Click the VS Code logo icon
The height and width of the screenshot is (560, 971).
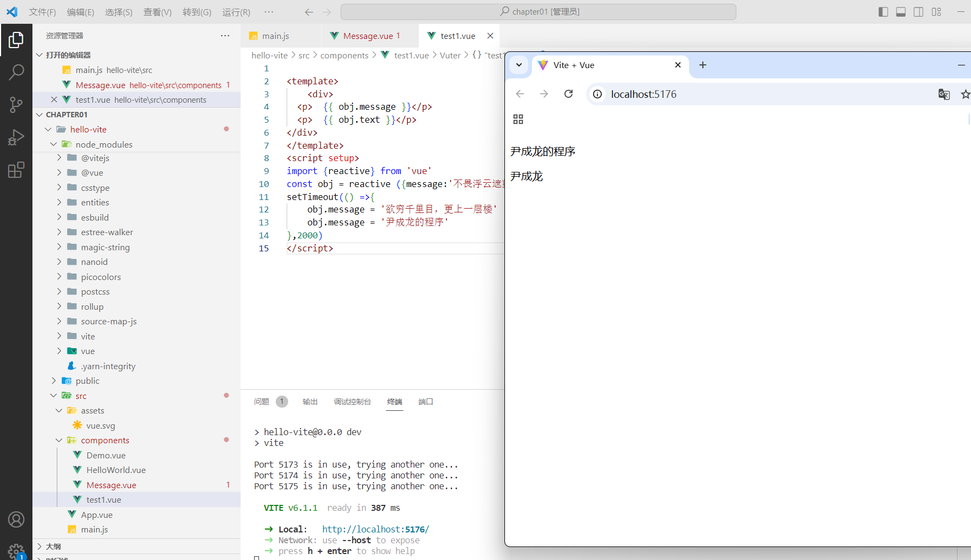point(12,12)
